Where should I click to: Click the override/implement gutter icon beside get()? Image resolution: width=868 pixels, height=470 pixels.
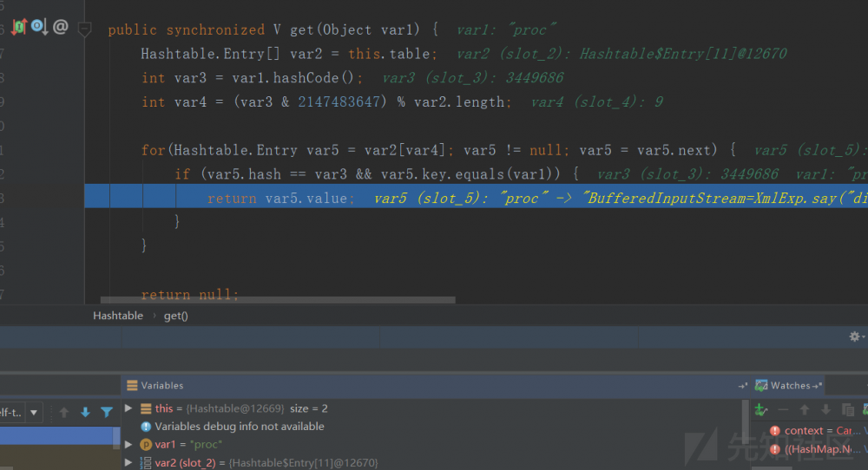pyautogui.click(x=19, y=27)
